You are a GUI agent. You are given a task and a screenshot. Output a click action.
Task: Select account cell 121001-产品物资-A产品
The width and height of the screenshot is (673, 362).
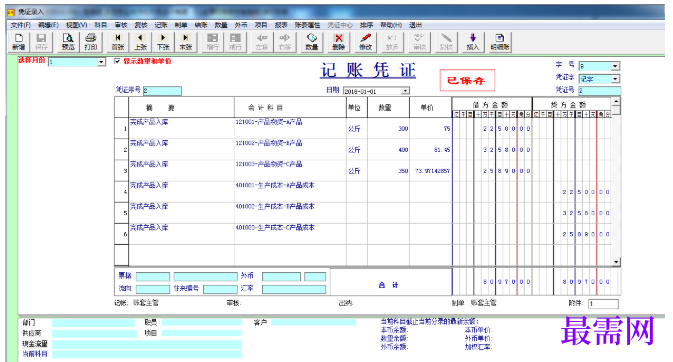tap(290, 128)
